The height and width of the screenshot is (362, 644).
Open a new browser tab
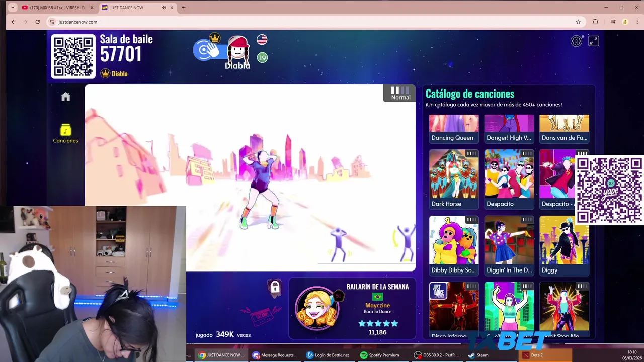[x=184, y=8]
